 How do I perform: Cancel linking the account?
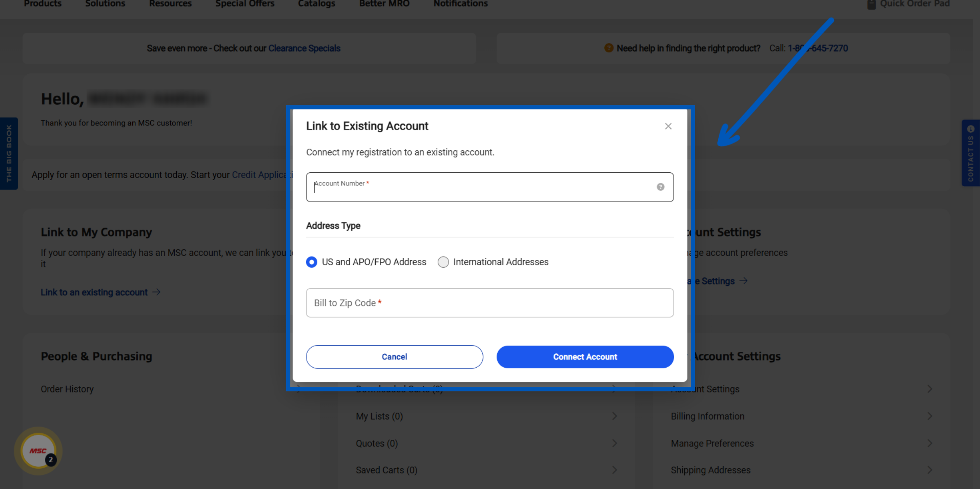click(x=394, y=357)
